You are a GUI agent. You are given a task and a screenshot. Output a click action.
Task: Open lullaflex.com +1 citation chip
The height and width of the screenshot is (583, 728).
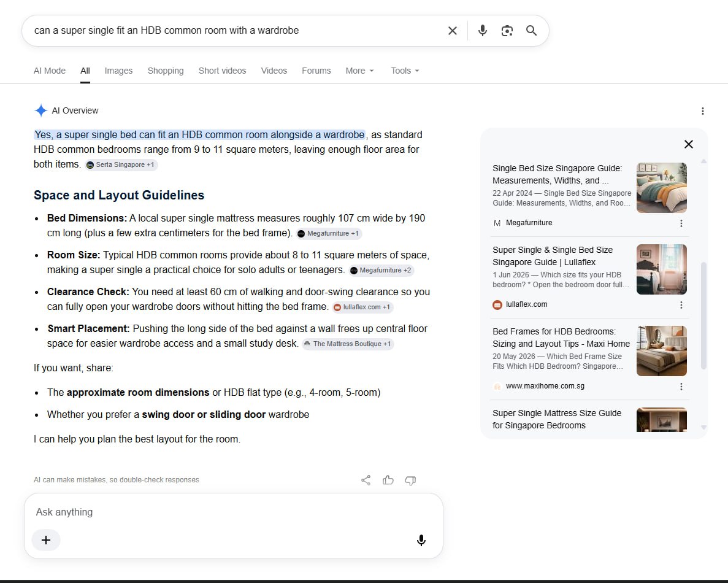pos(362,307)
